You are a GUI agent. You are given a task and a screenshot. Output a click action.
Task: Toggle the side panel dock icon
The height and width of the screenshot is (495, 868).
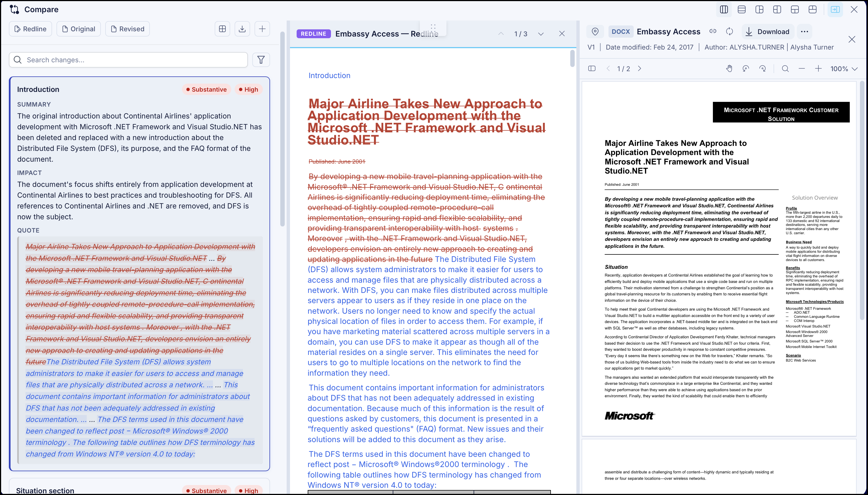[835, 9]
